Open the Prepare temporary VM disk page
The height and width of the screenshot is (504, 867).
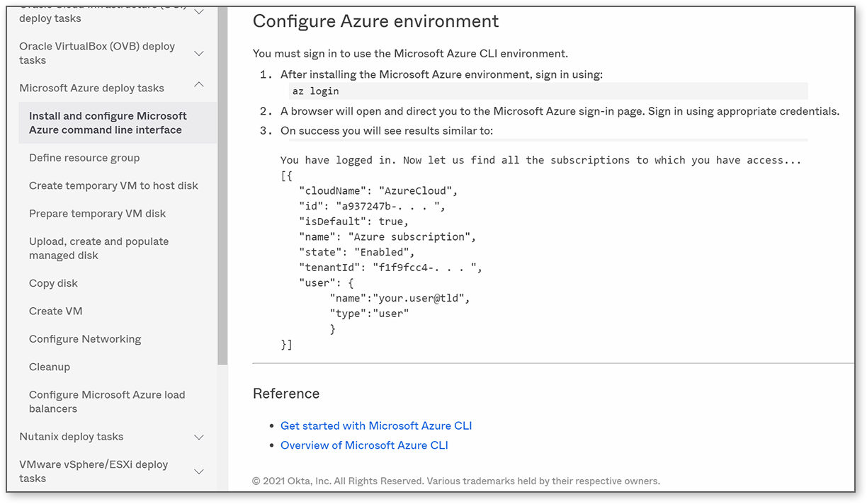(97, 213)
